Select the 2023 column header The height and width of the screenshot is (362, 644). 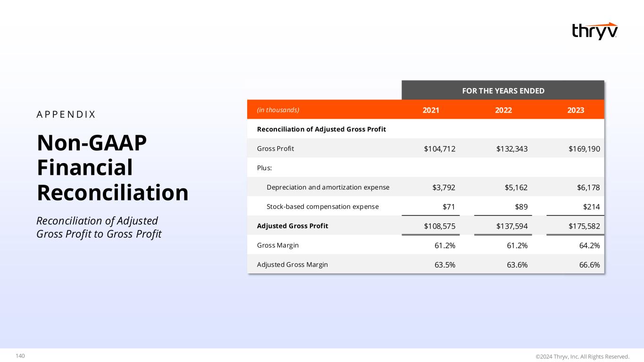[x=576, y=110]
